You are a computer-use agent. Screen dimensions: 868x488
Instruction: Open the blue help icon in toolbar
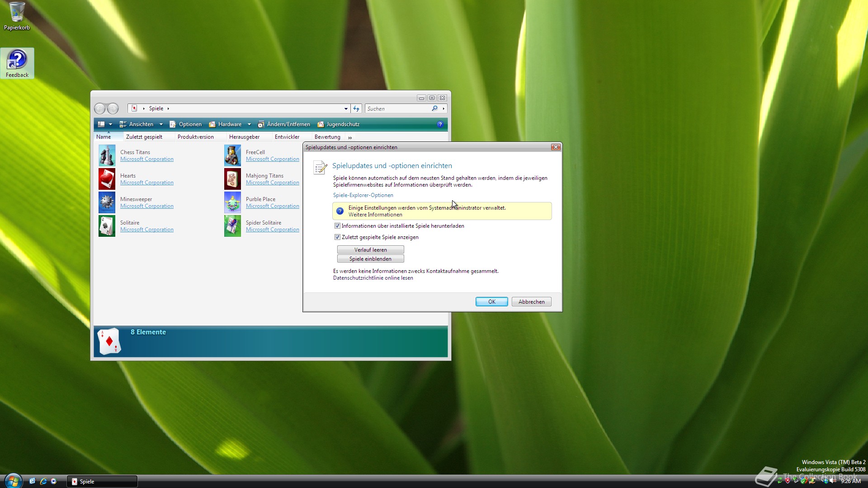coord(440,124)
